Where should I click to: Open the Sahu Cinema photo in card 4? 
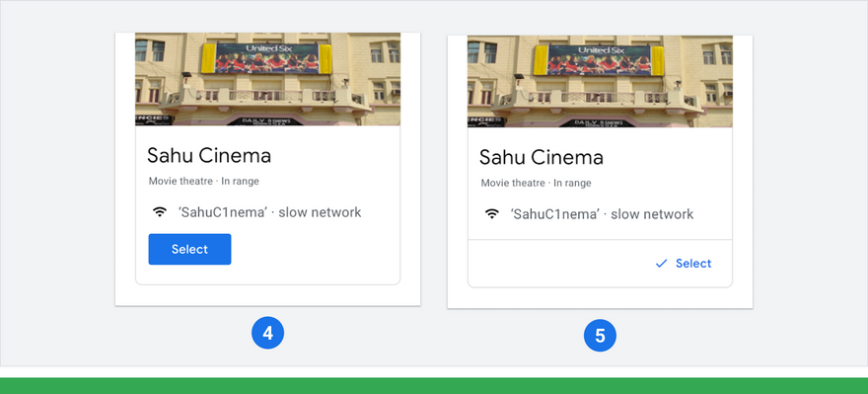tap(268, 79)
